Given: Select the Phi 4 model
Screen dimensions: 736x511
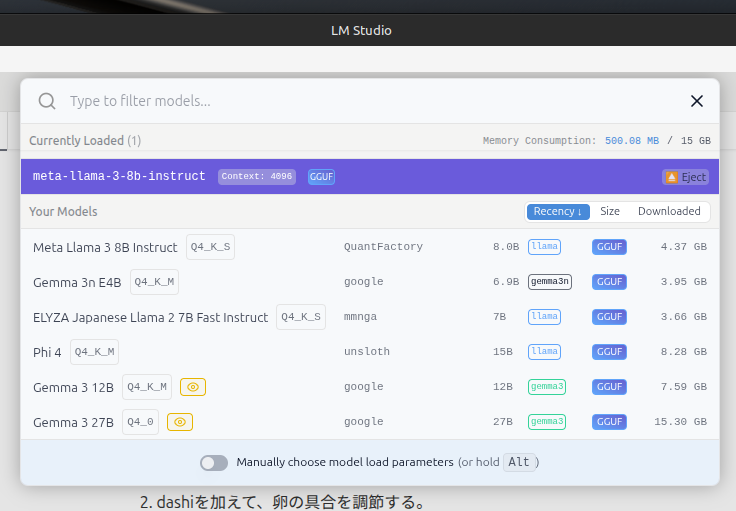Looking at the screenshot, I should point(47,352).
